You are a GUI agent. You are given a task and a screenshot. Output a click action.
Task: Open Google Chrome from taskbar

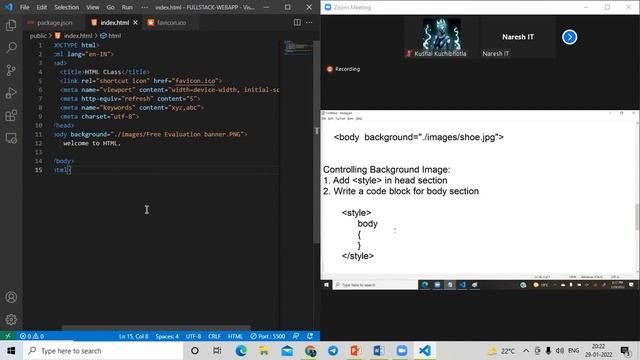tap(310, 351)
